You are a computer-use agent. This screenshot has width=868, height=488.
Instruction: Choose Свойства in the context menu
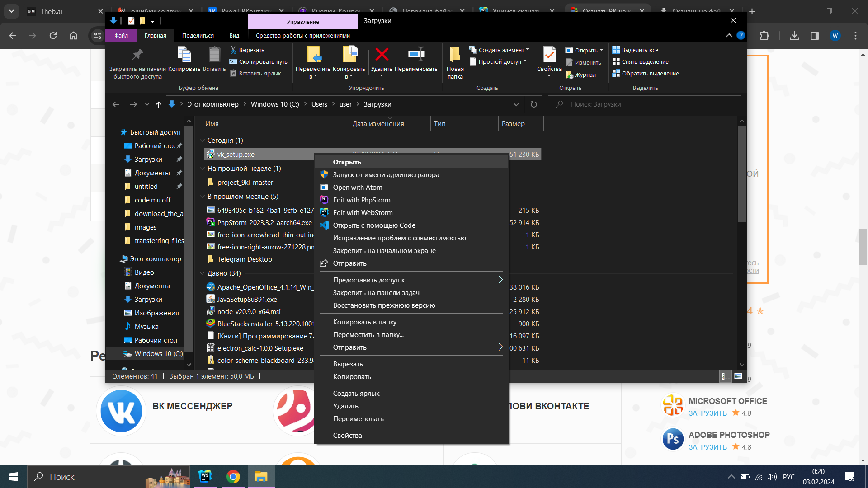click(x=411, y=436)
